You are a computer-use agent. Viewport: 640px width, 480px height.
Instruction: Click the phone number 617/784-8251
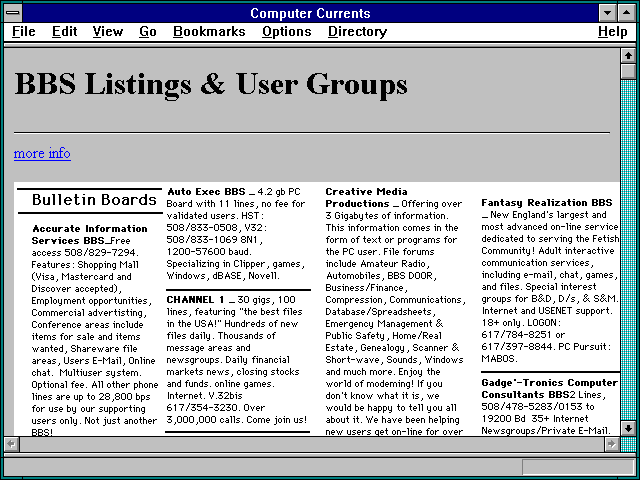pyautogui.click(x=516, y=335)
